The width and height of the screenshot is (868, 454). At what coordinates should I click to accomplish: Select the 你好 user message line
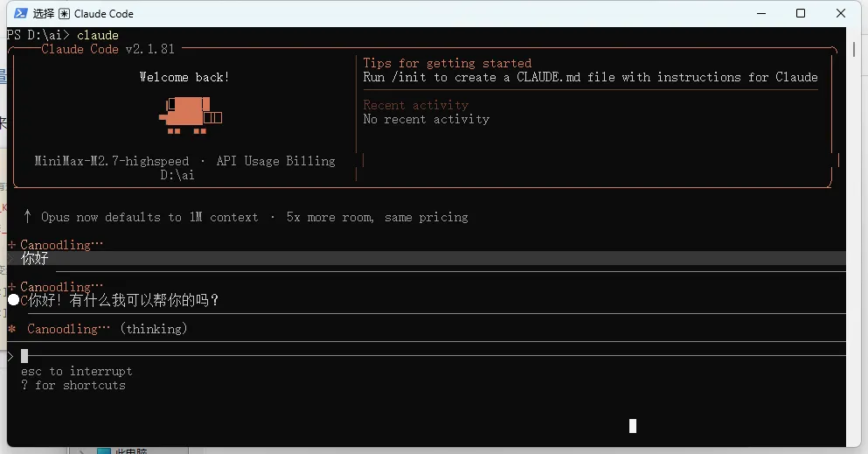(427, 258)
